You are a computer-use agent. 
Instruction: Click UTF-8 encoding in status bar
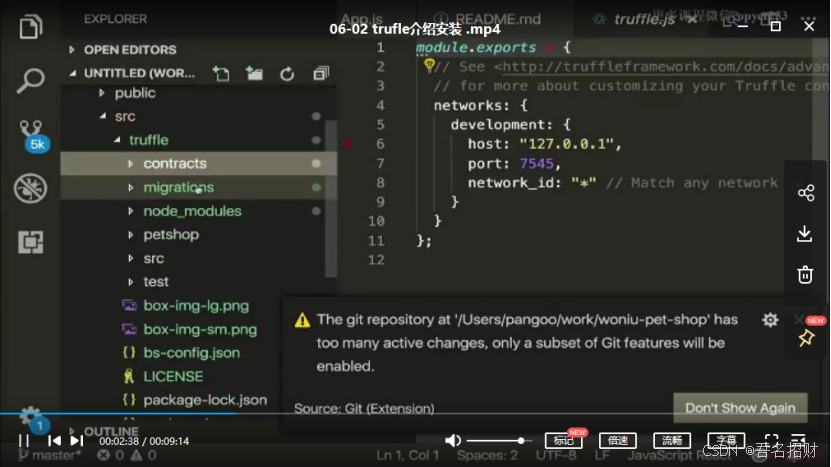556,455
